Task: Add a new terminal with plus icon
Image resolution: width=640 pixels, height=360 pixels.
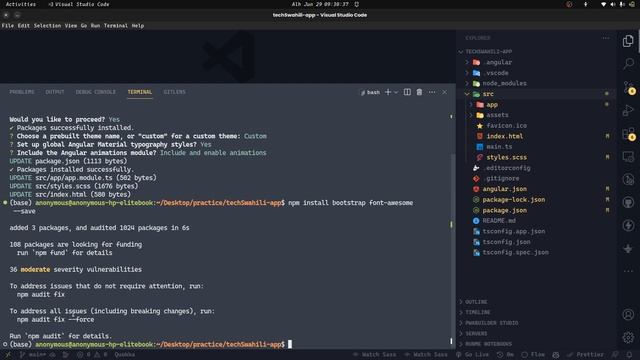Action: click(388, 92)
